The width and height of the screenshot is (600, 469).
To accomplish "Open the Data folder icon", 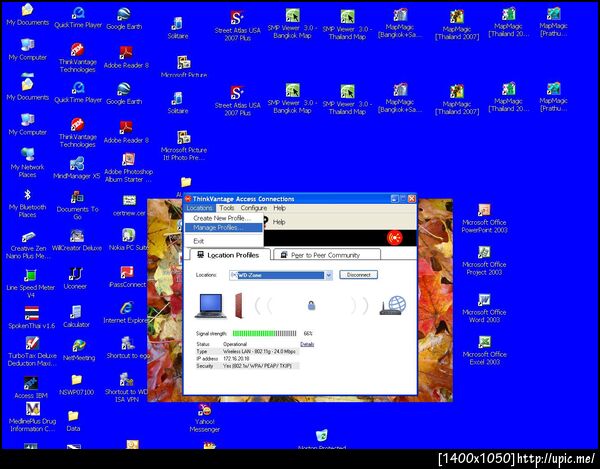I will pyautogui.click(x=73, y=421).
